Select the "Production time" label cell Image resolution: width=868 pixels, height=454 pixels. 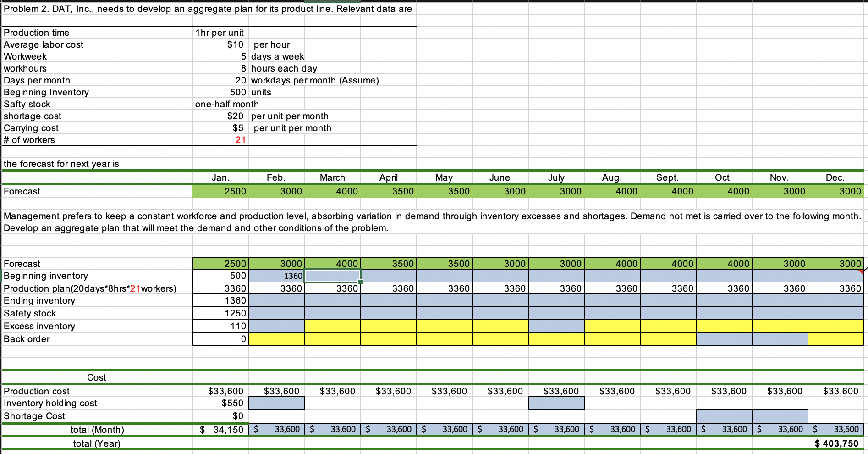coord(97,33)
